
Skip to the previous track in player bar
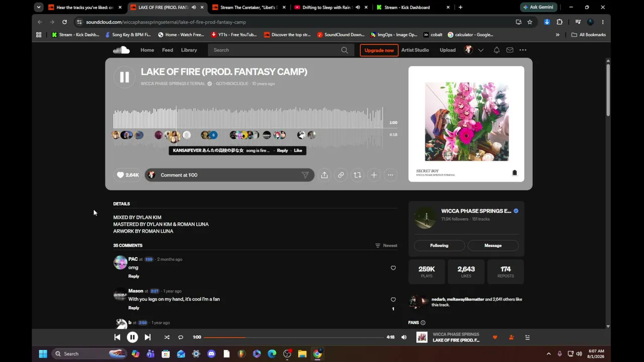pyautogui.click(x=117, y=337)
